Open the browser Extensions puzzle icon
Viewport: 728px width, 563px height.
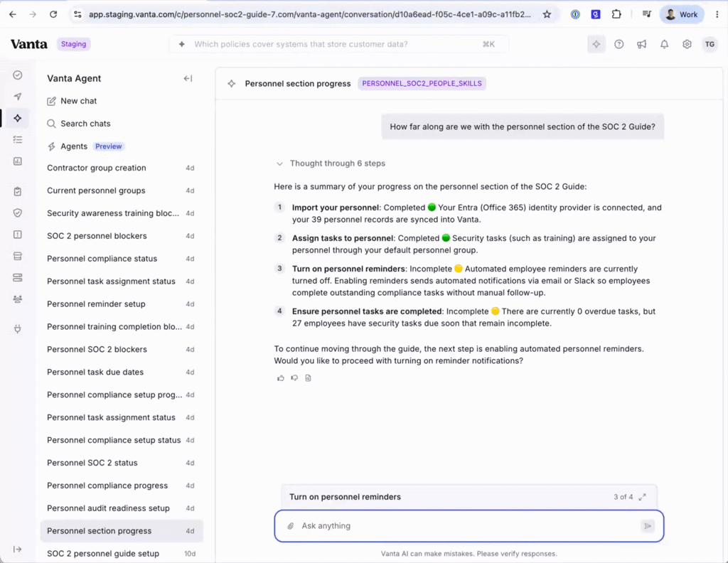[616, 14]
